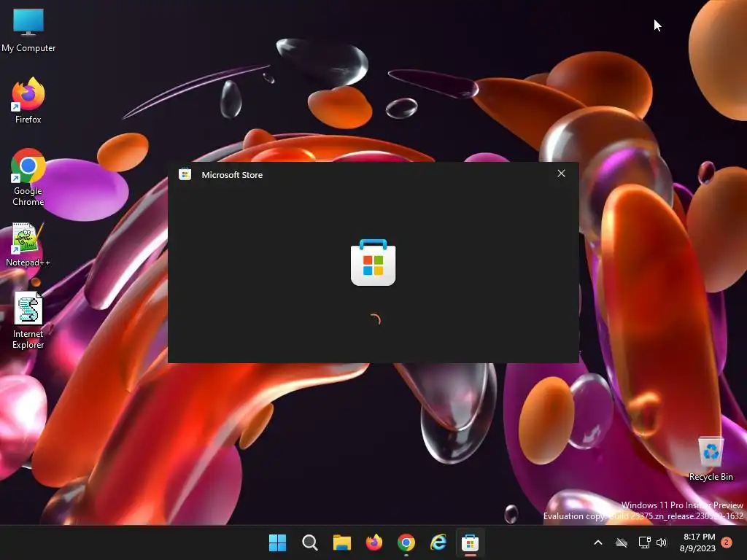Select Internet Explorer desktop icon
The width and height of the screenshot is (747, 560).
click(28, 320)
